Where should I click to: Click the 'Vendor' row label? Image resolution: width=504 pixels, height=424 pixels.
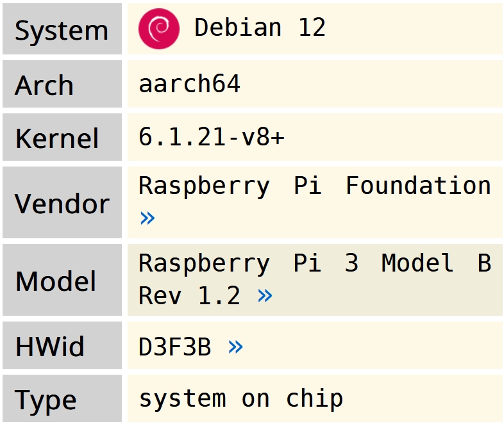pos(62,204)
